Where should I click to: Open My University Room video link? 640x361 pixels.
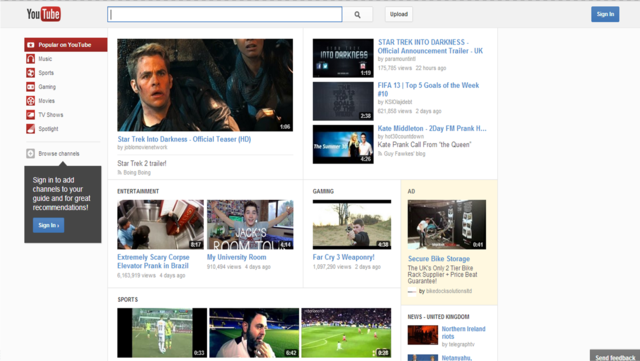(x=236, y=257)
